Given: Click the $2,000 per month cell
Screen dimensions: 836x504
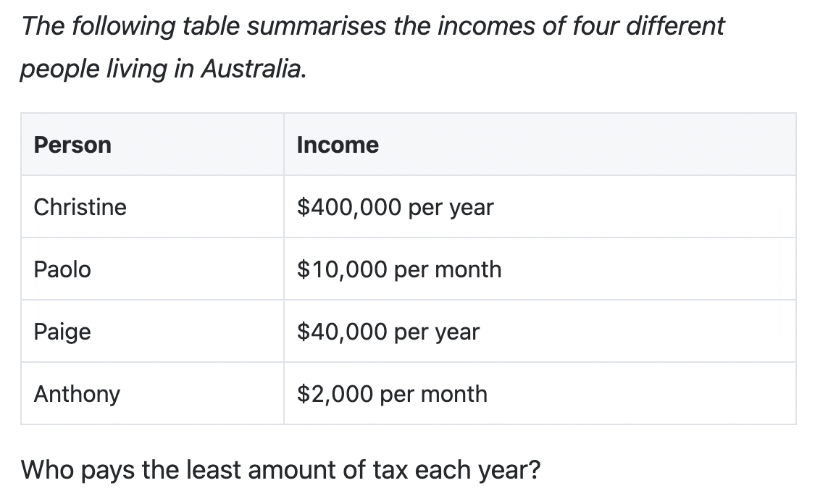Looking at the screenshot, I should pos(540,394).
